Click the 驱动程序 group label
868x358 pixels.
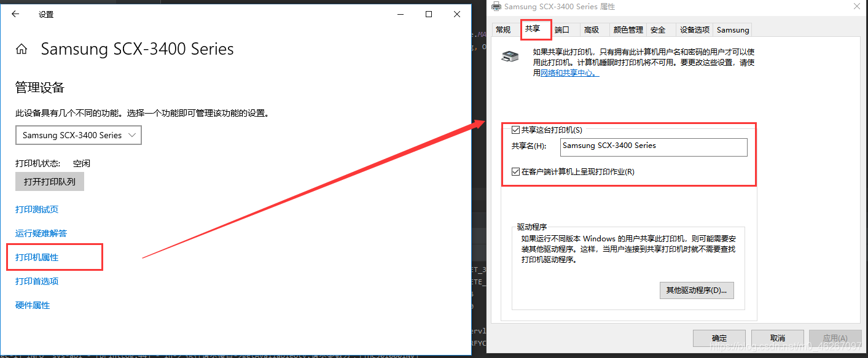pyautogui.click(x=532, y=227)
